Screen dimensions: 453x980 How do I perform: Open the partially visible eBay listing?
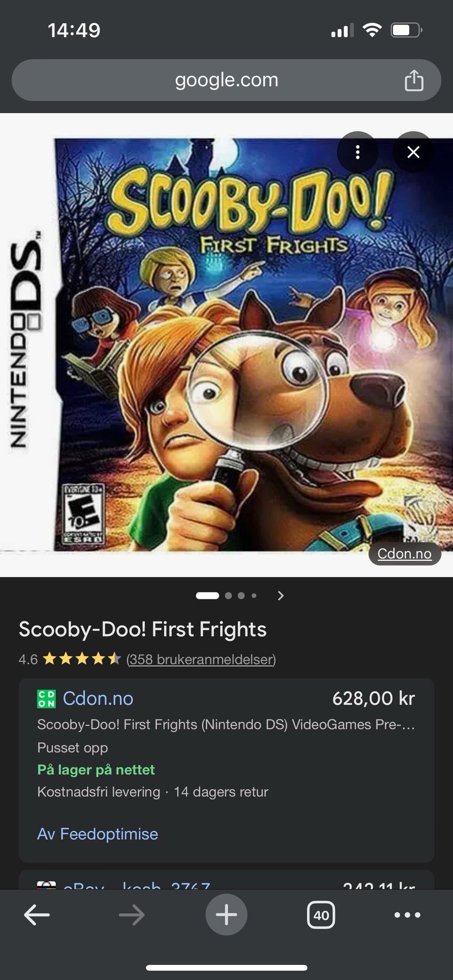coord(226,880)
